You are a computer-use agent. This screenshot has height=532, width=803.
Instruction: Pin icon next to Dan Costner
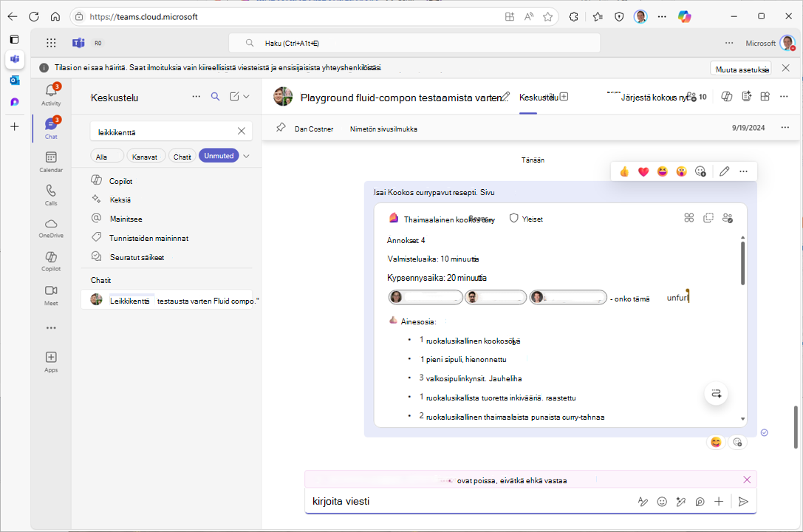pos(281,128)
